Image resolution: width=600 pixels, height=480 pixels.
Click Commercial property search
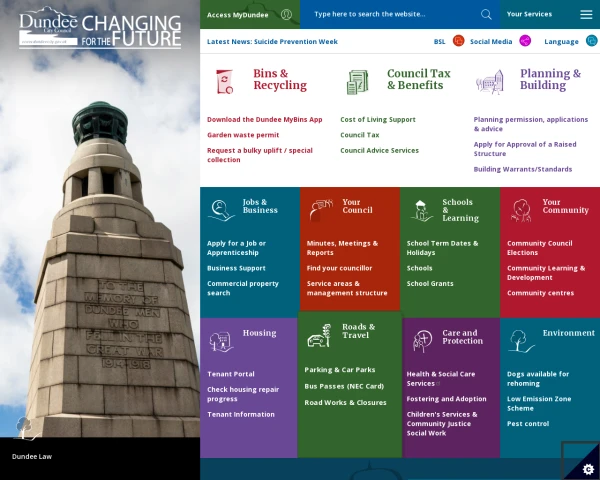[243, 288]
